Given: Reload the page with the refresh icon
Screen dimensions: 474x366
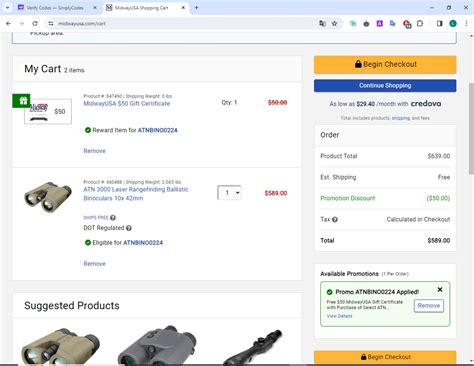Looking at the screenshot, I should (x=35, y=24).
